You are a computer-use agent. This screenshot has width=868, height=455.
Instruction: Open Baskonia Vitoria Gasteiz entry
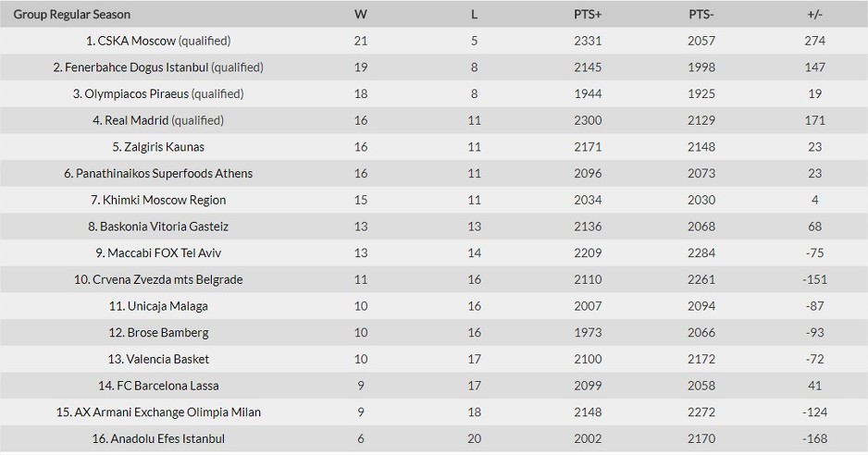point(165,227)
